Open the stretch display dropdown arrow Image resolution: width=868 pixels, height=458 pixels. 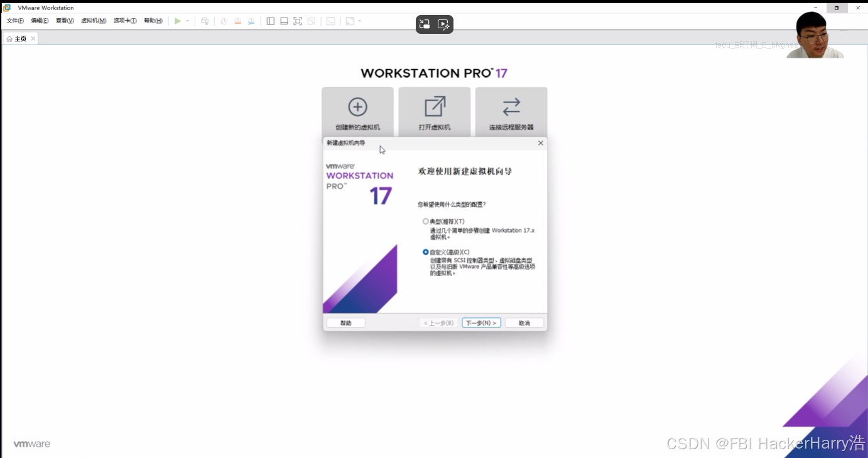click(359, 21)
